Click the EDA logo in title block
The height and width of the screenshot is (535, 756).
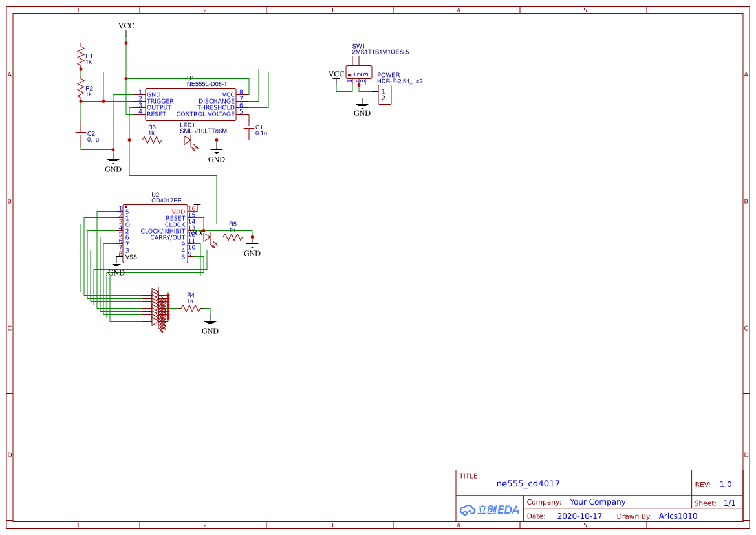click(490, 509)
